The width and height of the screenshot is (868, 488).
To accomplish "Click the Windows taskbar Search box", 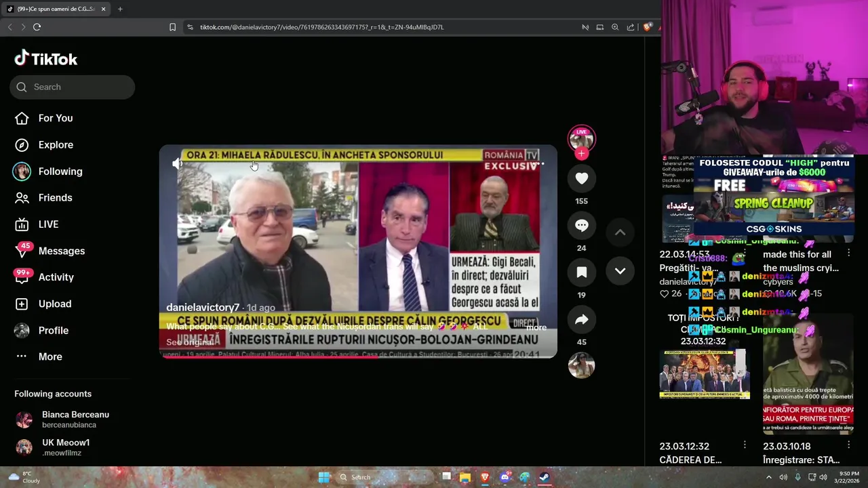I will click(x=385, y=477).
